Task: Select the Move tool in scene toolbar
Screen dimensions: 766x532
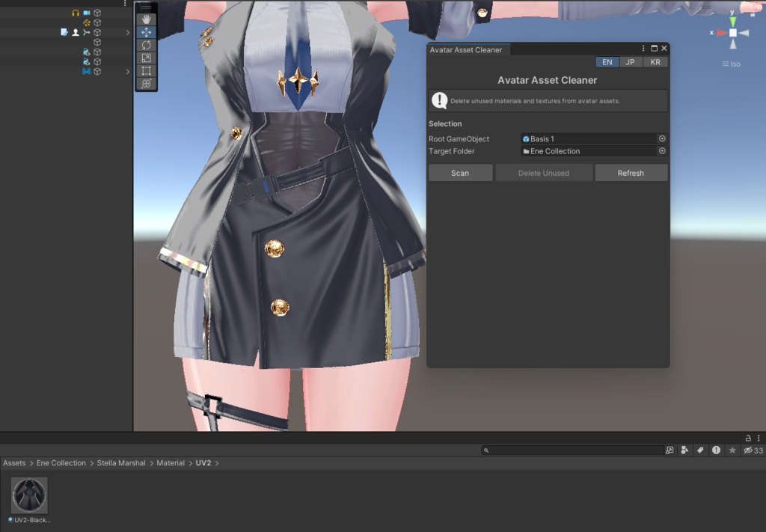Action: tap(146, 32)
